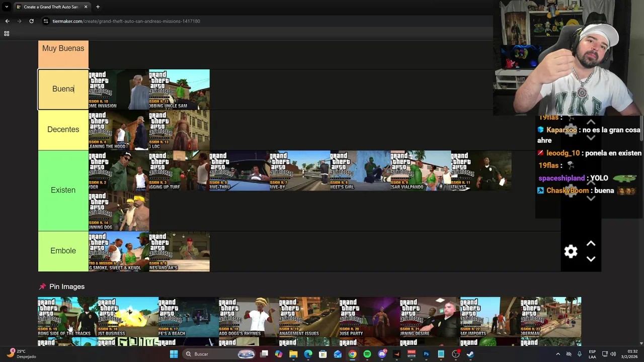Select the yellow Decentes tier label

[x=63, y=130]
